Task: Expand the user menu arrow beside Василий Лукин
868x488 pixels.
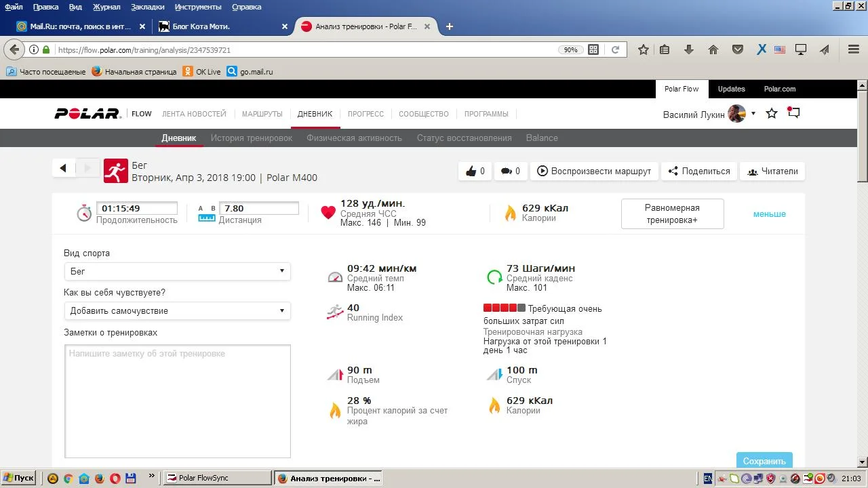Action: point(753,114)
